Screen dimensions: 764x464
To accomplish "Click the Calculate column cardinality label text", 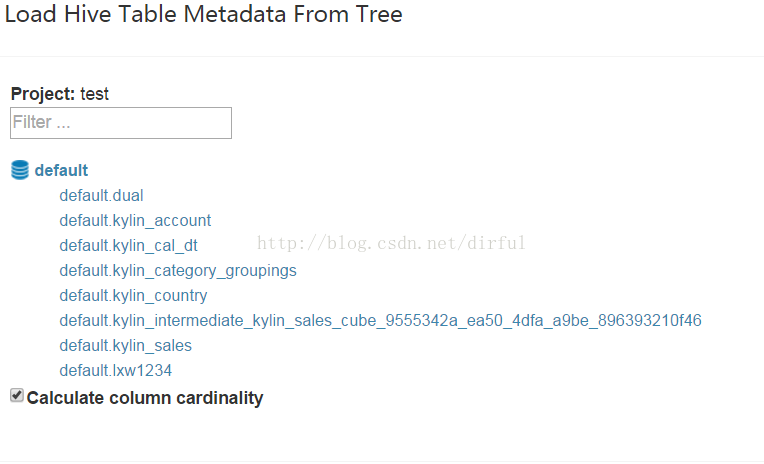I will pyautogui.click(x=145, y=398).
